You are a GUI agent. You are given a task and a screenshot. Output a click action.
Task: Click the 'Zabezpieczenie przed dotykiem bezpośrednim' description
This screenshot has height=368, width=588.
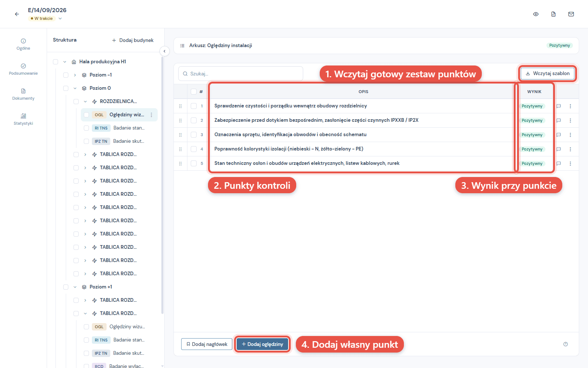[316, 120]
